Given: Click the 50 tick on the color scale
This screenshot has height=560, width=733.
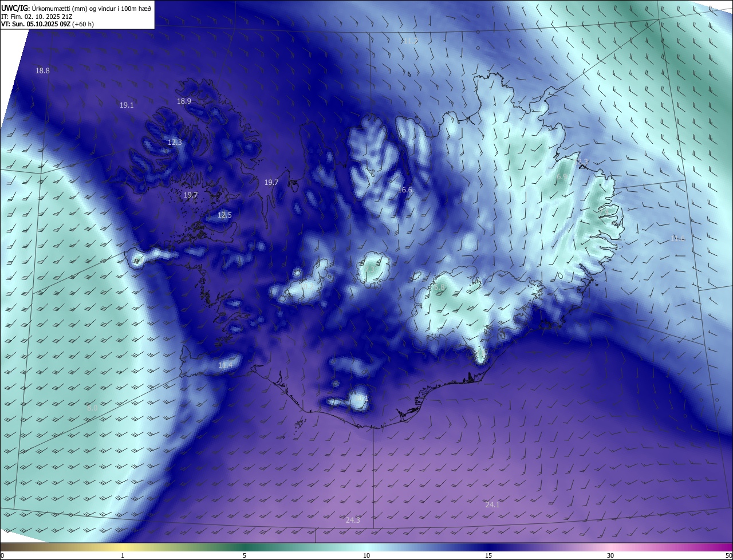Looking at the screenshot, I should point(728,555).
